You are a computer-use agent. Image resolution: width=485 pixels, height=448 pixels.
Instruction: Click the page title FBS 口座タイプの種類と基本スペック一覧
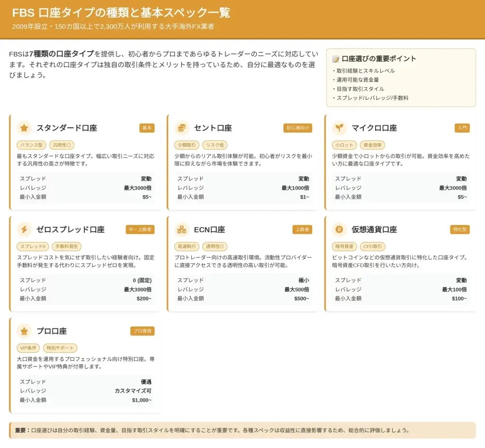pyautogui.click(x=121, y=13)
